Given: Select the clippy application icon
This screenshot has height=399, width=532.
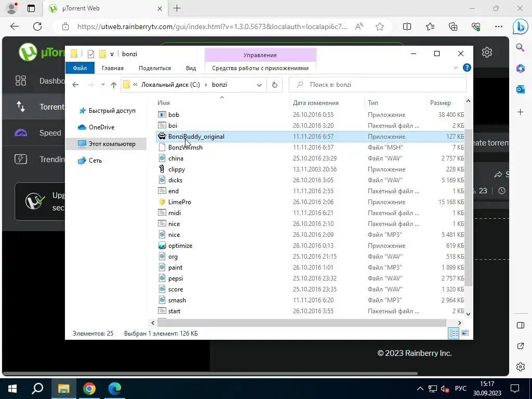Looking at the screenshot, I should pyautogui.click(x=162, y=169).
